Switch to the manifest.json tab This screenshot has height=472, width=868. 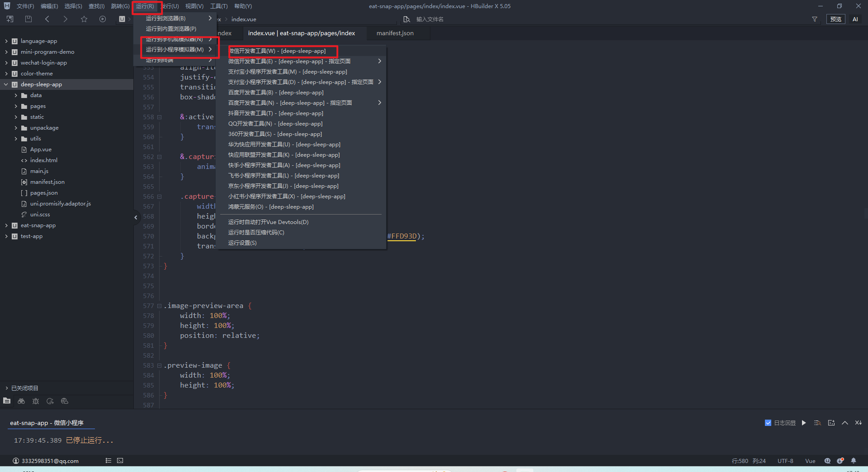tap(395, 33)
